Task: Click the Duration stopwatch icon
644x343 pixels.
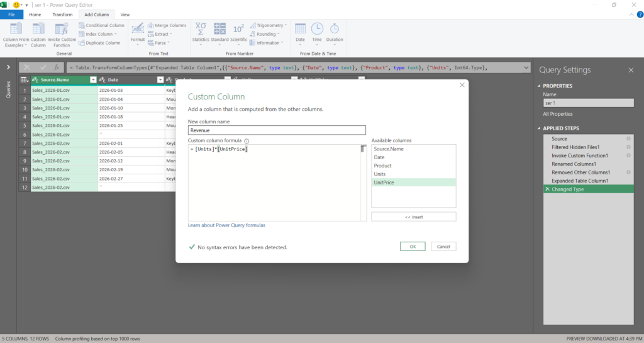Action: [335, 29]
